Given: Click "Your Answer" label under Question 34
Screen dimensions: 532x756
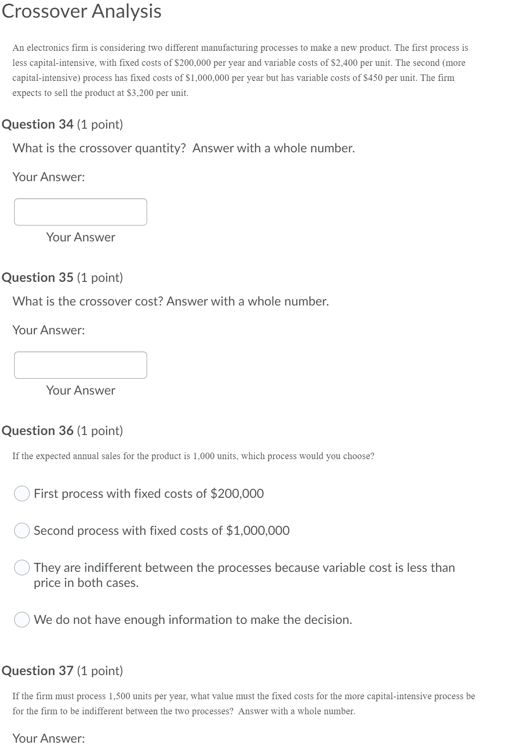Looking at the screenshot, I should tap(80, 237).
